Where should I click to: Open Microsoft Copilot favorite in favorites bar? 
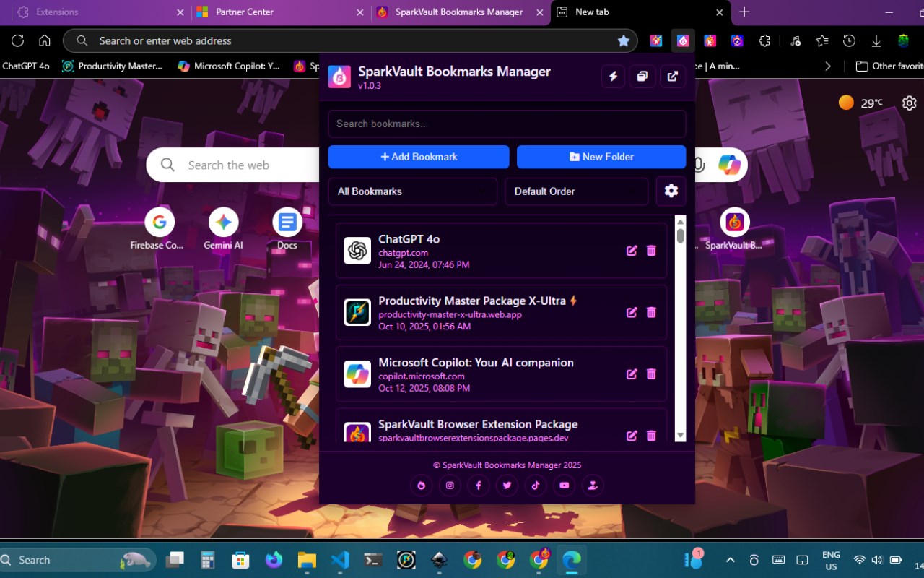[x=229, y=66]
